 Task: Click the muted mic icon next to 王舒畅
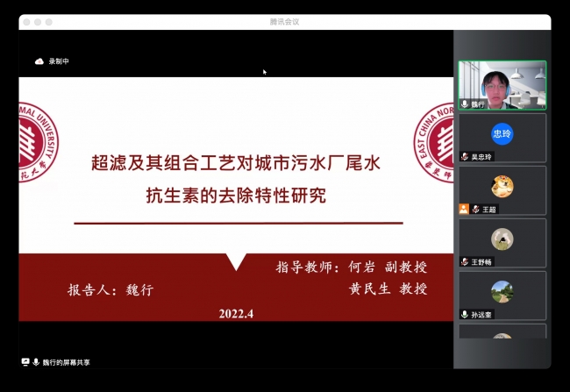[x=465, y=262]
